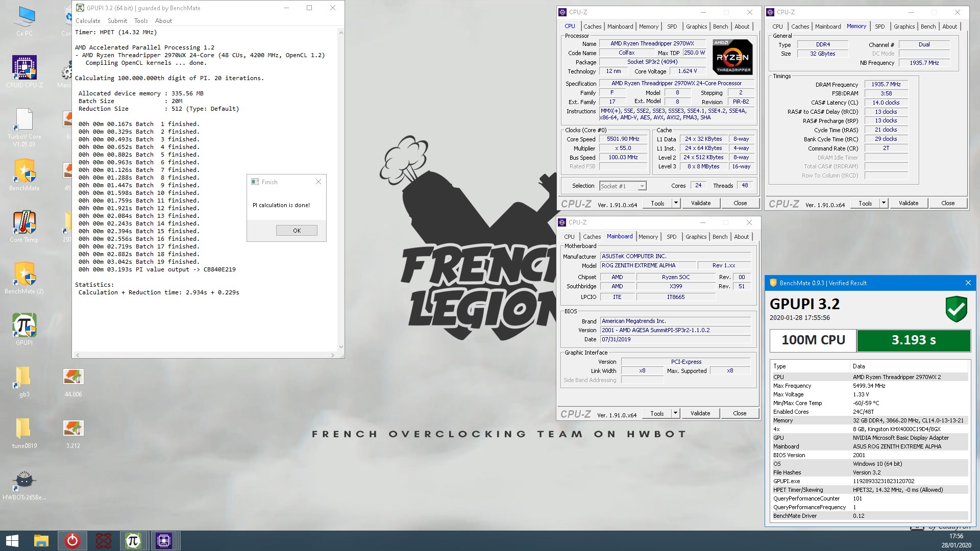
Task: Open gb3 folder on desktop
Action: pos(24,382)
